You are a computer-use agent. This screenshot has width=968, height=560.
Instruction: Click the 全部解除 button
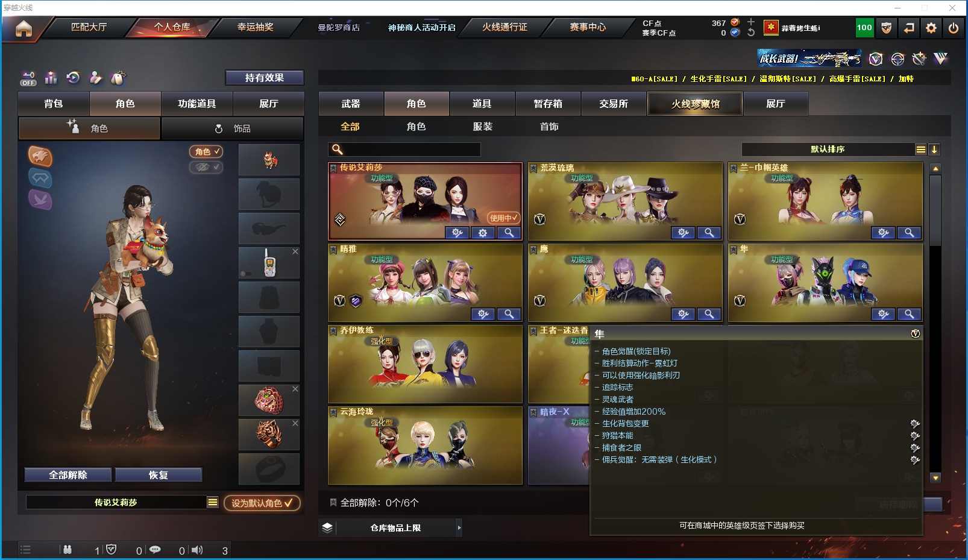click(x=68, y=475)
